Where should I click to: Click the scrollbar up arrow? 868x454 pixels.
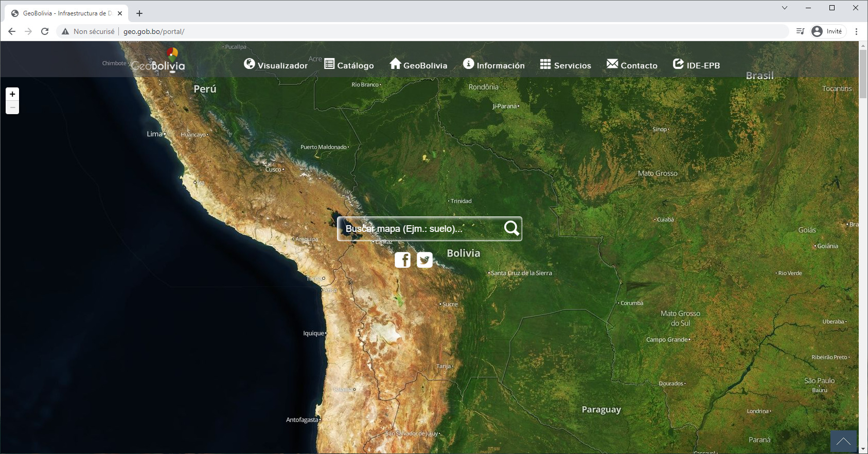click(x=863, y=45)
